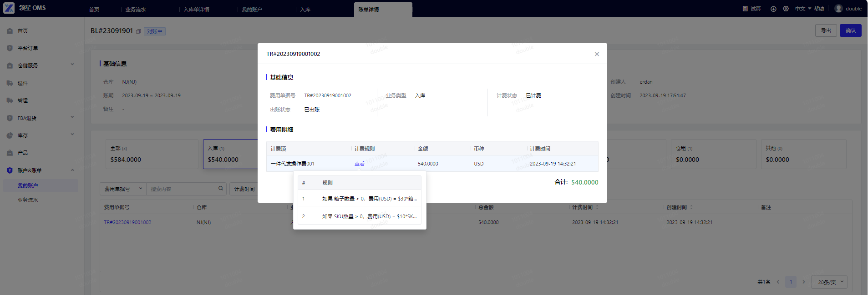Click the 查看 rule link in fee row

pos(360,164)
